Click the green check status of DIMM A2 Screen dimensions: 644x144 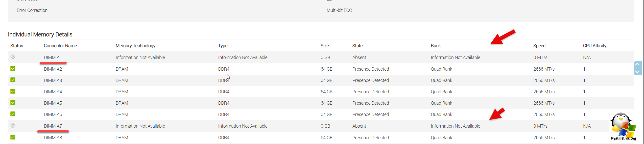coord(13,69)
